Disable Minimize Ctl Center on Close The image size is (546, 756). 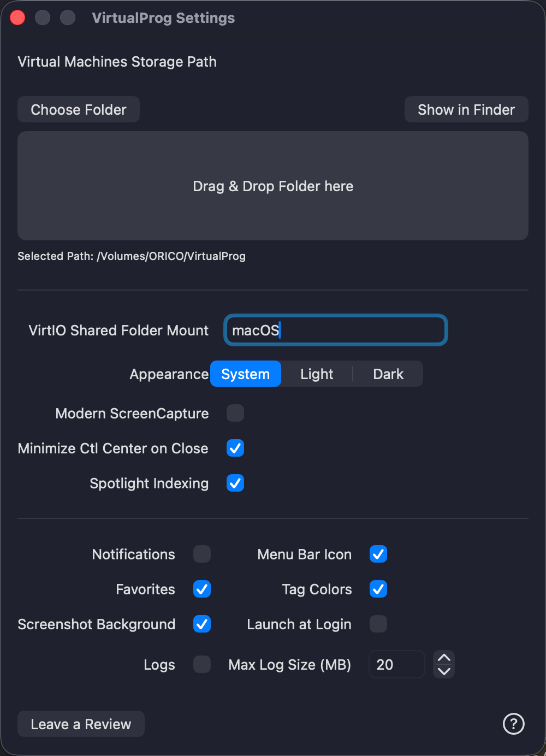point(235,448)
